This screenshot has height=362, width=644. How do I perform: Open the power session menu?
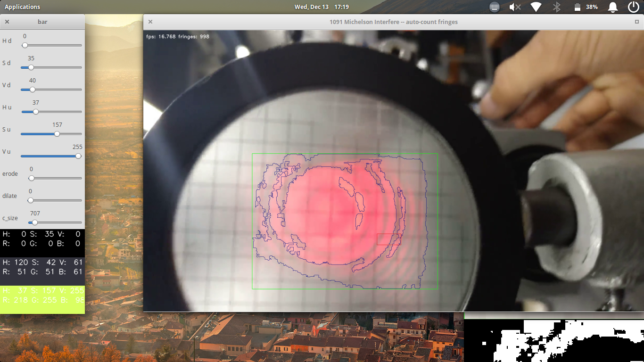point(634,7)
